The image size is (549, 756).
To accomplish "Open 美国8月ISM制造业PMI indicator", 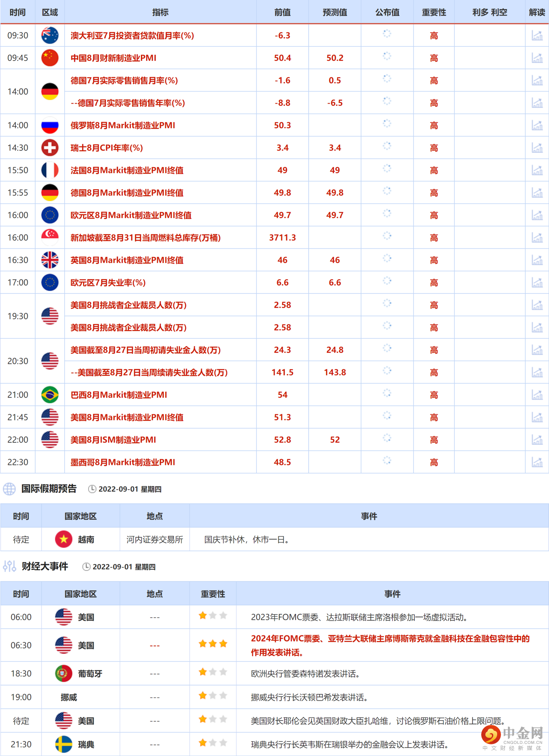I will [113, 440].
